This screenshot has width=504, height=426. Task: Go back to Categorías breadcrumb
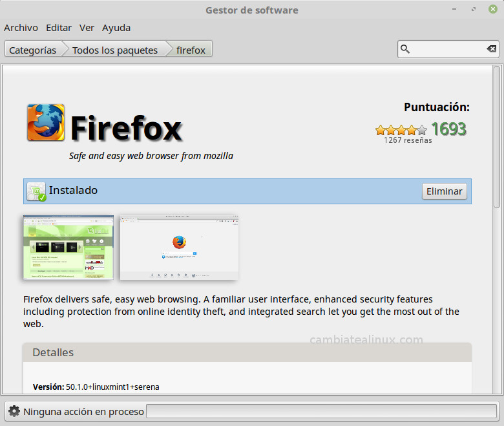click(x=33, y=50)
